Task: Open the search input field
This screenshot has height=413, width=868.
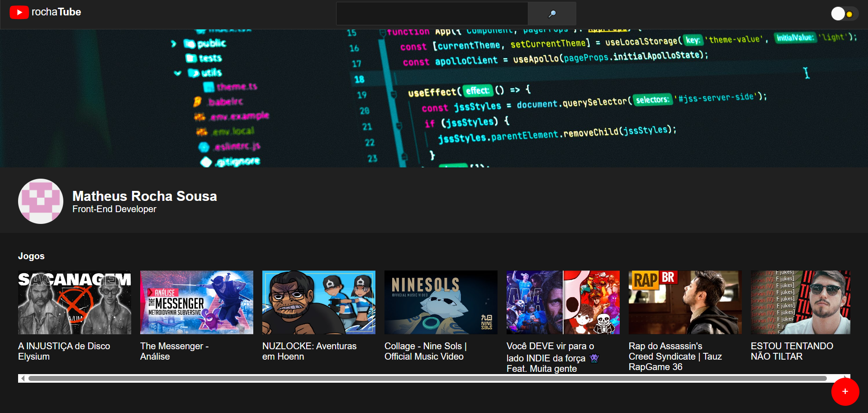Action: click(431, 14)
